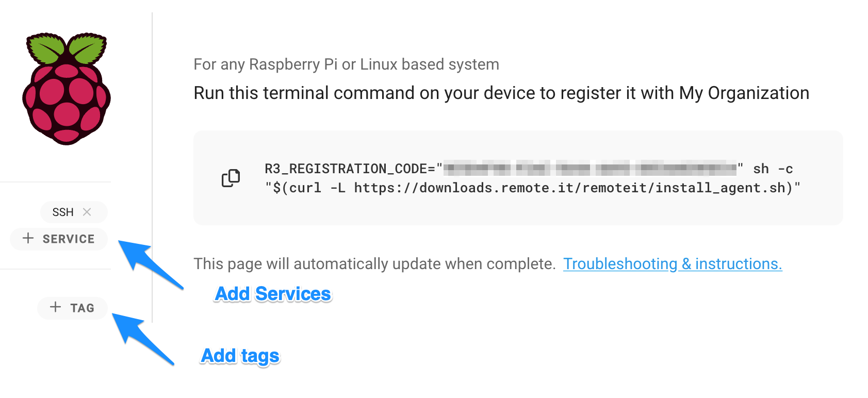Add a new SERVICE
The image size is (868, 398).
pos(59,239)
